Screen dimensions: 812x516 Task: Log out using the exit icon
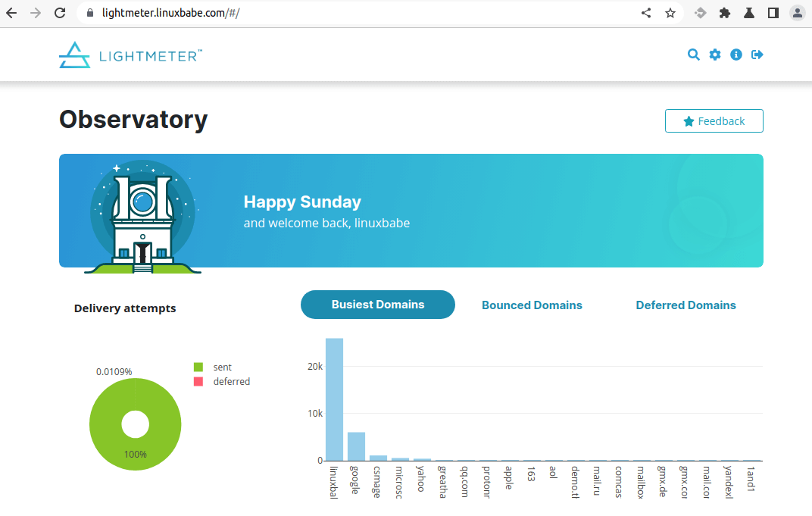[x=757, y=55]
